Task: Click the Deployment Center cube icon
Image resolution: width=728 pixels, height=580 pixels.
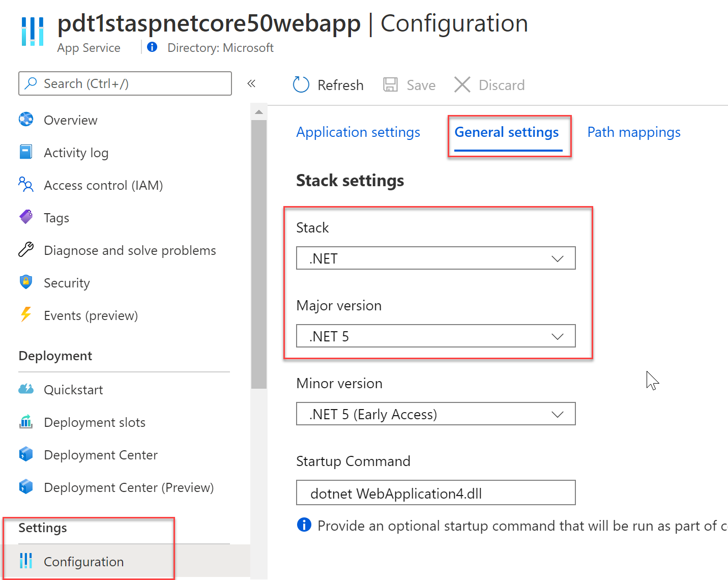Action: point(26,454)
